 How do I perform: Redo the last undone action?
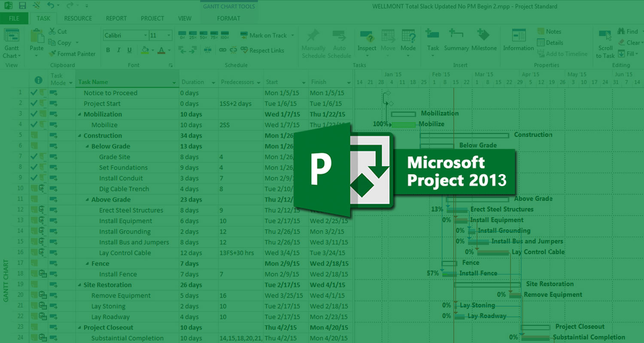[x=70, y=6]
